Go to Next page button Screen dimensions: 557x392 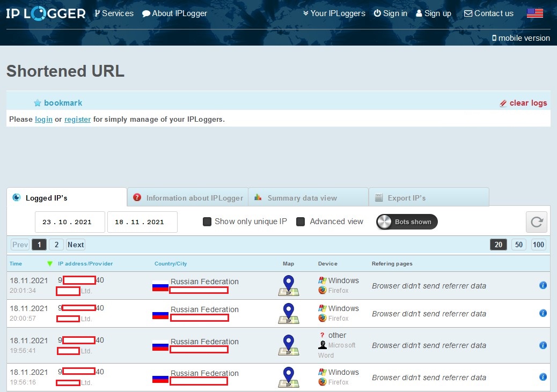76,245
